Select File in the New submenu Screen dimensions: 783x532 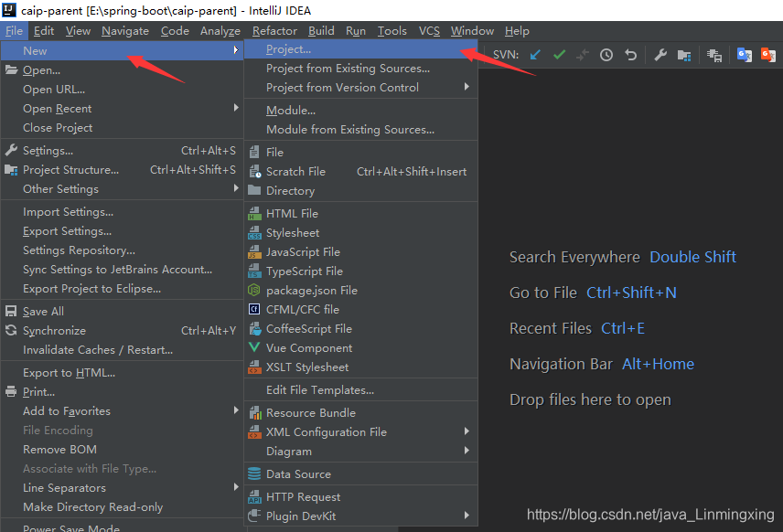pos(361,153)
